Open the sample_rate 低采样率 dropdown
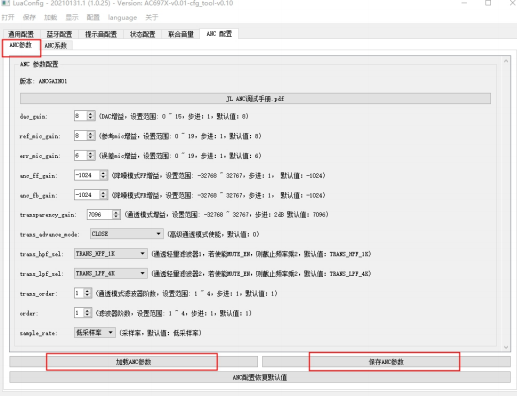The image size is (517, 396). (95, 333)
